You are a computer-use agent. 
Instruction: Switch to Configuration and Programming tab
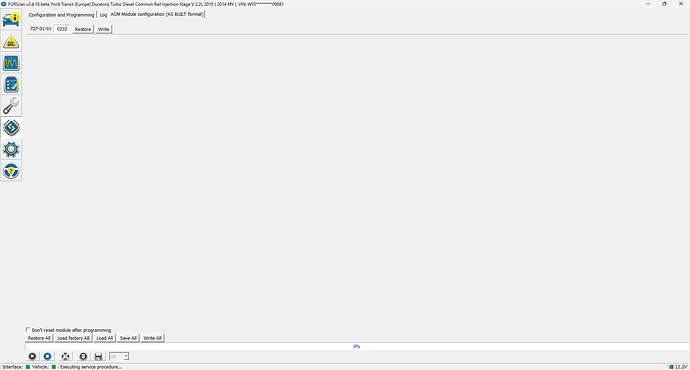[x=61, y=15]
